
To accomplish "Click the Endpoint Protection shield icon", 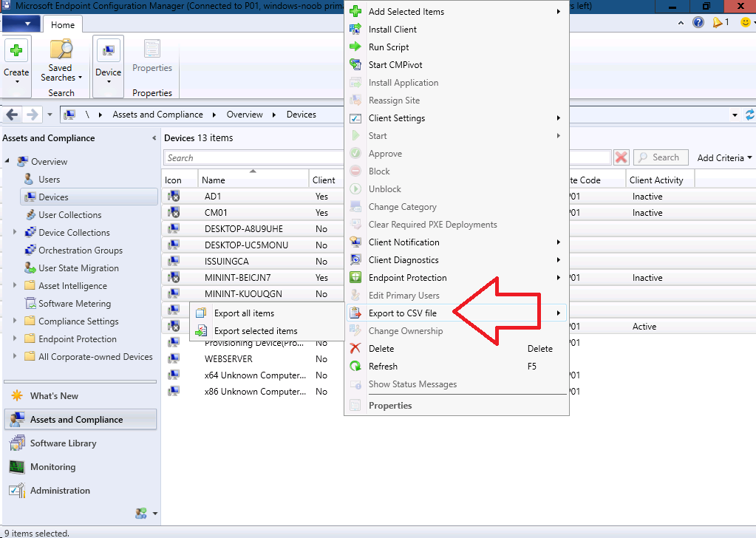I will (x=355, y=278).
